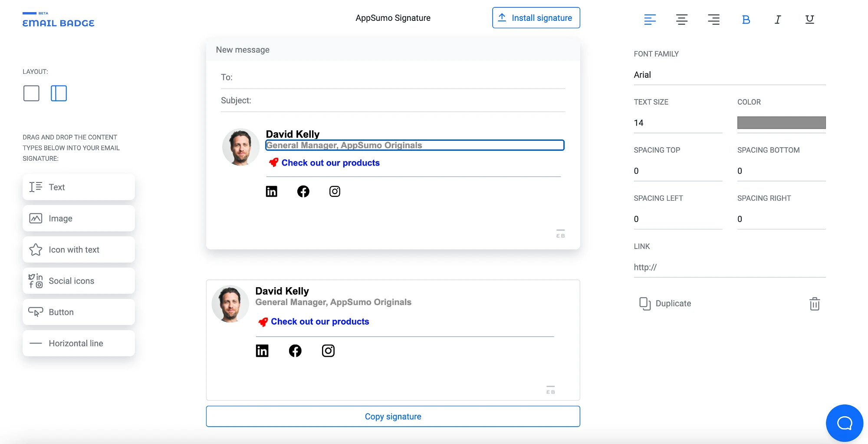The image size is (868, 444).
Task: Click the pointer icon on Button block
Action: pos(36,312)
